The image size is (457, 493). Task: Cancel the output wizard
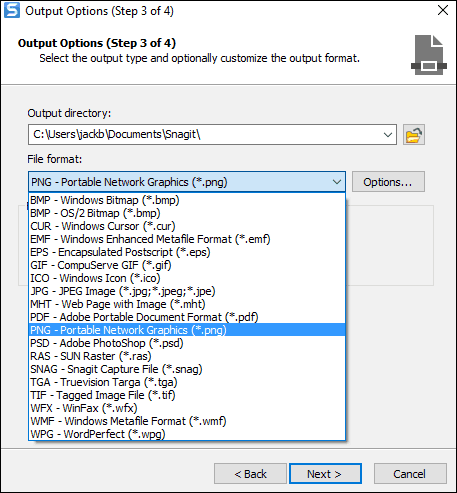click(410, 474)
